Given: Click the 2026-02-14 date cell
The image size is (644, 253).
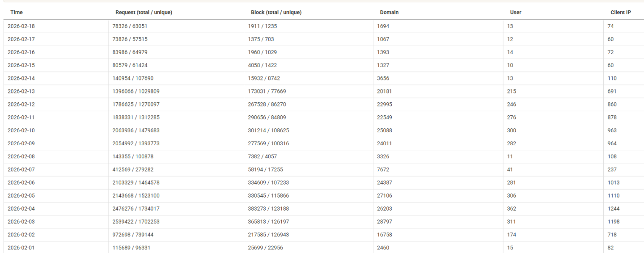Looking at the screenshot, I should pyautogui.click(x=21, y=78).
